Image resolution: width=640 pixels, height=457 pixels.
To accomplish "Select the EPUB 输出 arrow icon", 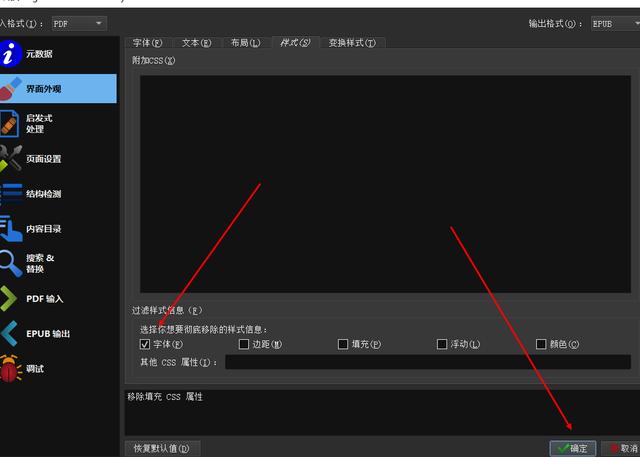I will click(x=9, y=334).
